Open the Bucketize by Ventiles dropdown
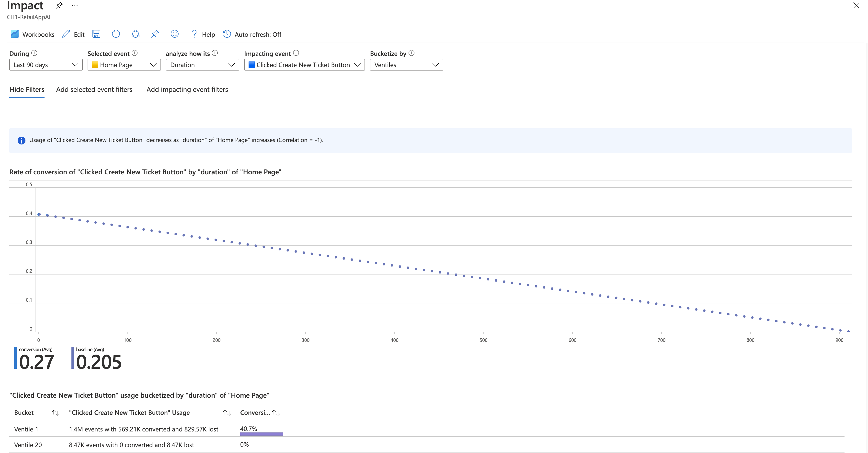The height and width of the screenshot is (453, 868). click(406, 65)
